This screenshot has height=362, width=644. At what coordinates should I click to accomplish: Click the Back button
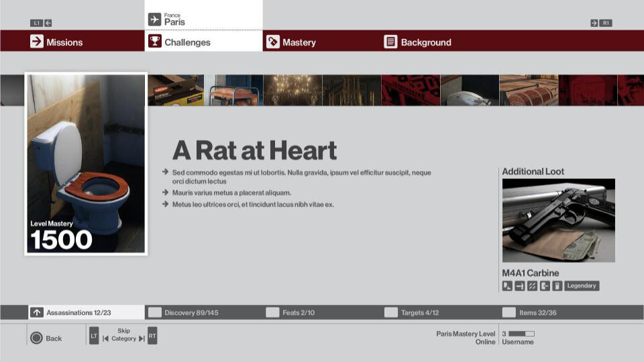(x=46, y=338)
